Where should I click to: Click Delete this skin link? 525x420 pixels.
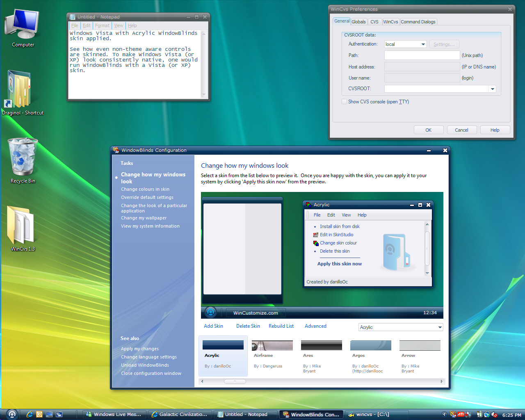click(x=335, y=251)
